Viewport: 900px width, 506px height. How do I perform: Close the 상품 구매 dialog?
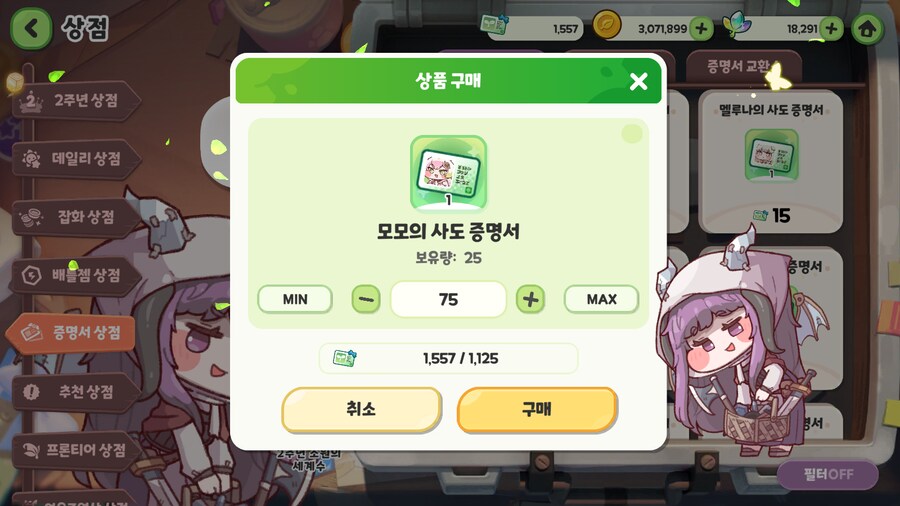638,81
